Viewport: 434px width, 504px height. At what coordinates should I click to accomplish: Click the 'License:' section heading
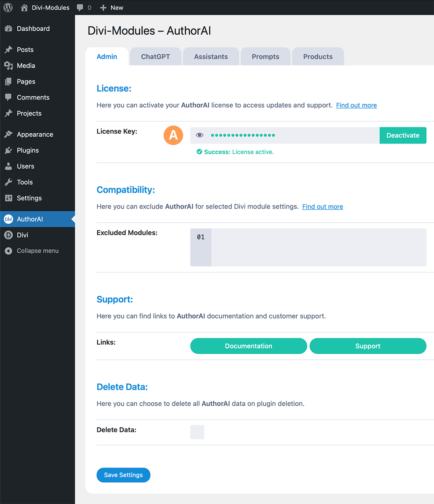[x=114, y=89]
